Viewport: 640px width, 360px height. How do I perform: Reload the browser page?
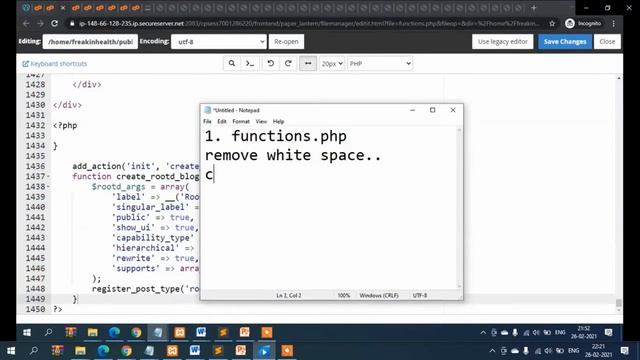[54, 24]
